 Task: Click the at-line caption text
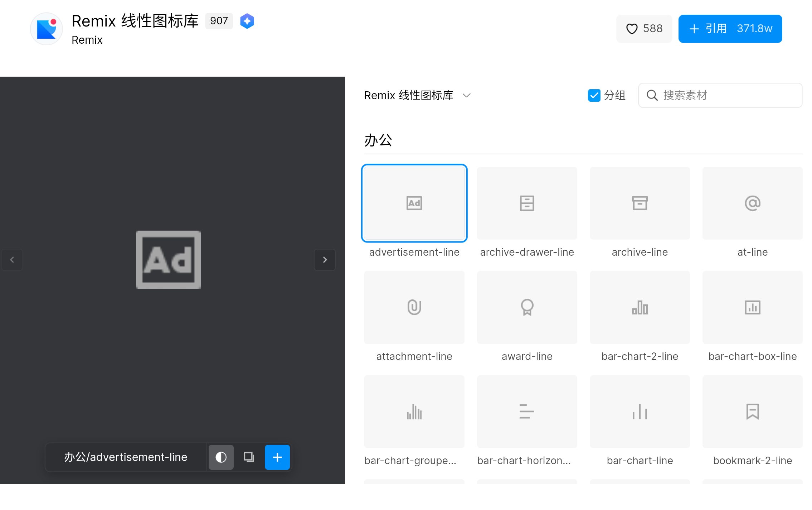point(752,252)
